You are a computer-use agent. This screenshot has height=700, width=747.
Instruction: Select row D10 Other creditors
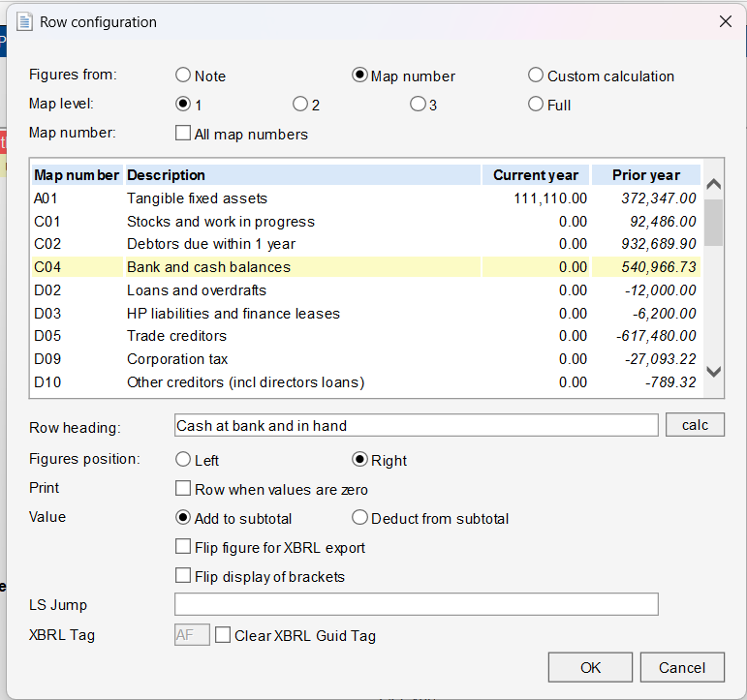(x=366, y=382)
